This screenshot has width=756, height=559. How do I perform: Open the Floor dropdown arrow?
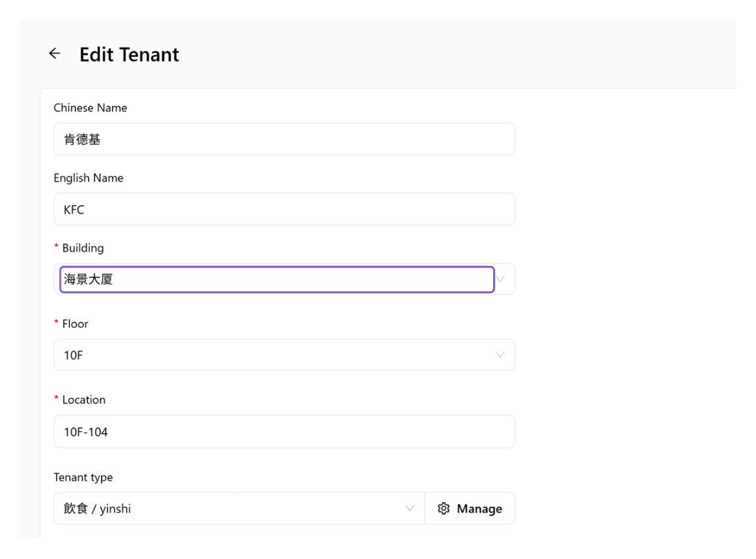tap(500, 355)
